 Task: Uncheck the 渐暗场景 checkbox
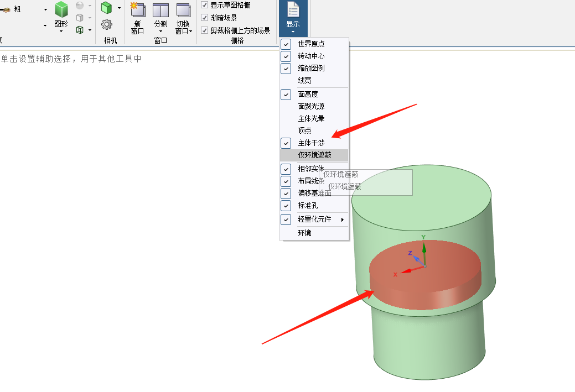[x=205, y=18]
